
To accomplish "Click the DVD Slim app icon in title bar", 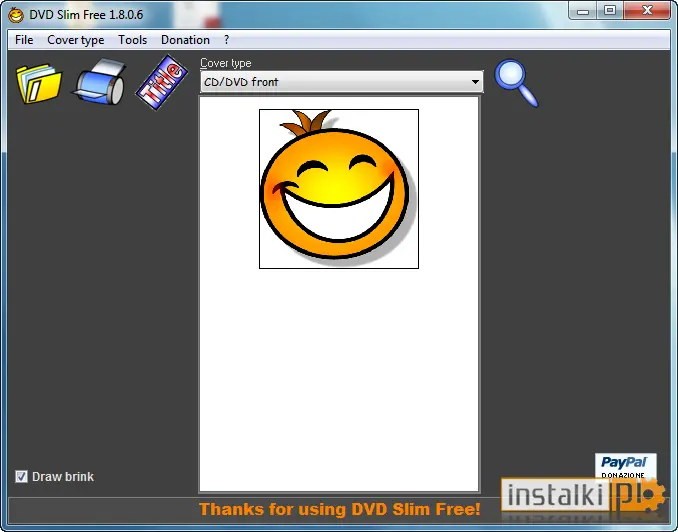I will pos(16,15).
